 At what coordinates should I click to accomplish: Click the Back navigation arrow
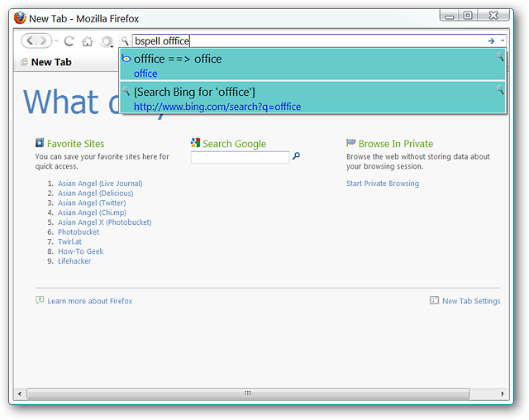[x=30, y=41]
